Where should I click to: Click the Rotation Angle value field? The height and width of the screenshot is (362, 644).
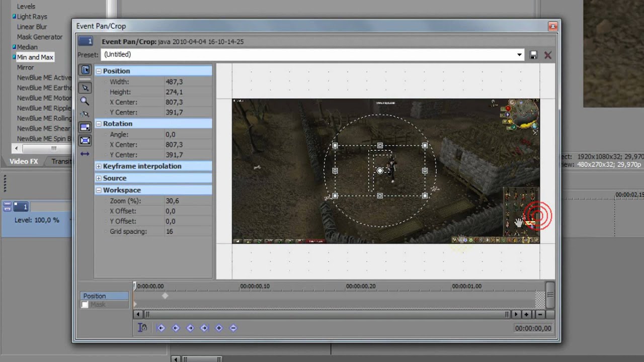[x=188, y=134]
